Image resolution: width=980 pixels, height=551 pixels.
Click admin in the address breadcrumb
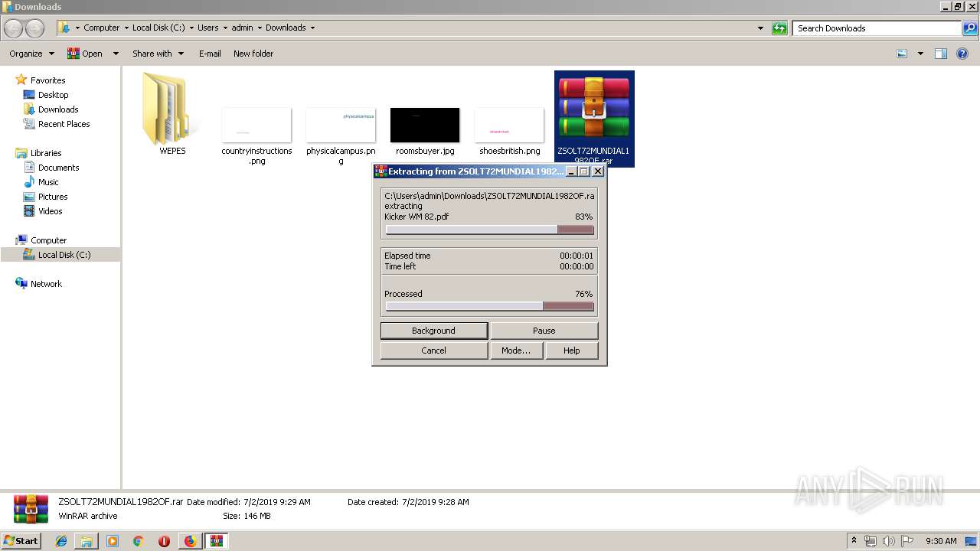point(242,28)
